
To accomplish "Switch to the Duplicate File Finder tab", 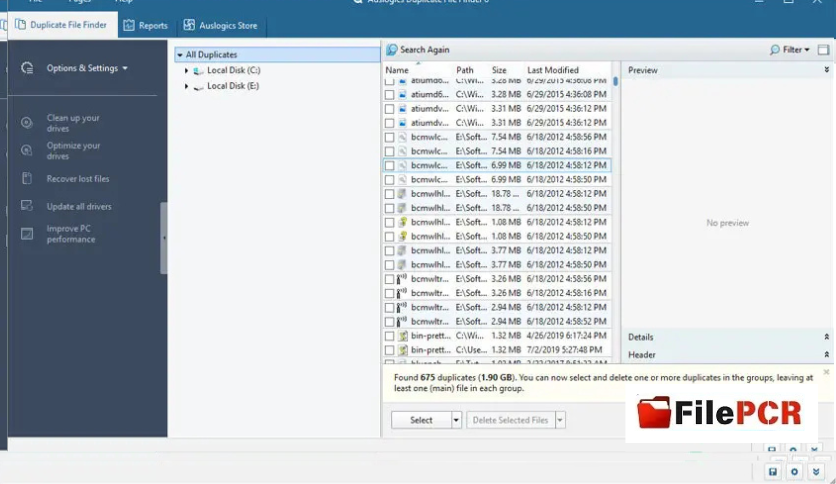I will [x=61, y=25].
